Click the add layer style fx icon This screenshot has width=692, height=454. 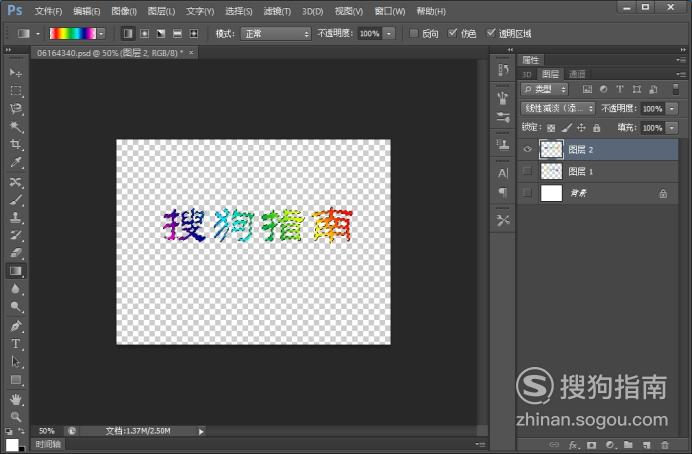pyautogui.click(x=573, y=445)
